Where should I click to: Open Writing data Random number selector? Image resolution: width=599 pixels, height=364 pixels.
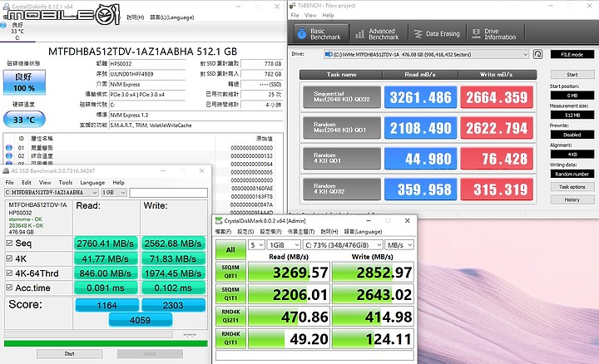point(572,174)
